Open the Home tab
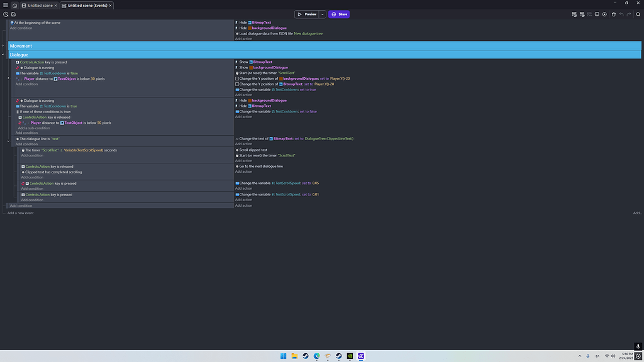Viewport: 644px width, 362px height. coord(15,5)
